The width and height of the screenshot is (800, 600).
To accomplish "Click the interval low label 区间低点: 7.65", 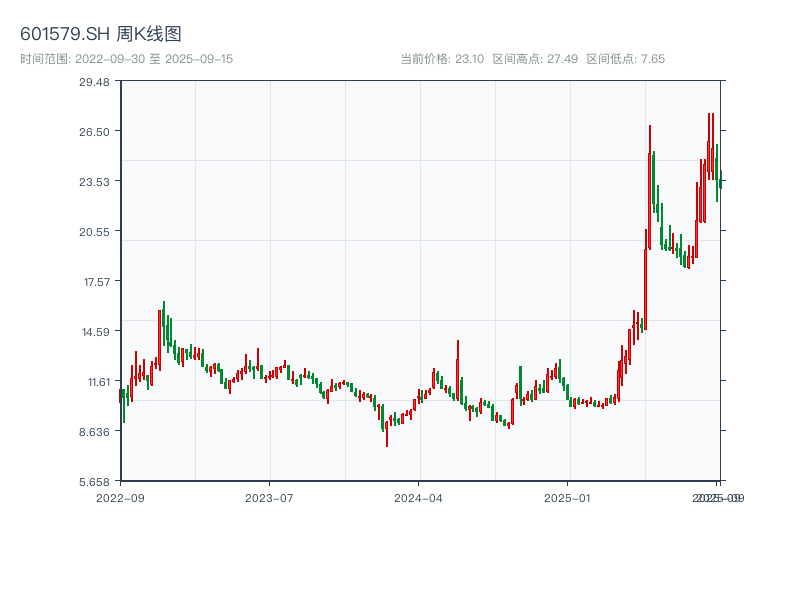I will click(x=626, y=59).
